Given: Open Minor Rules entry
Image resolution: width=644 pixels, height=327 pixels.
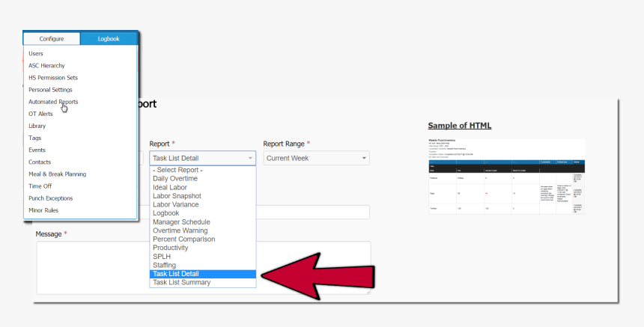Looking at the screenshot, I should click(x=43, y=210).
